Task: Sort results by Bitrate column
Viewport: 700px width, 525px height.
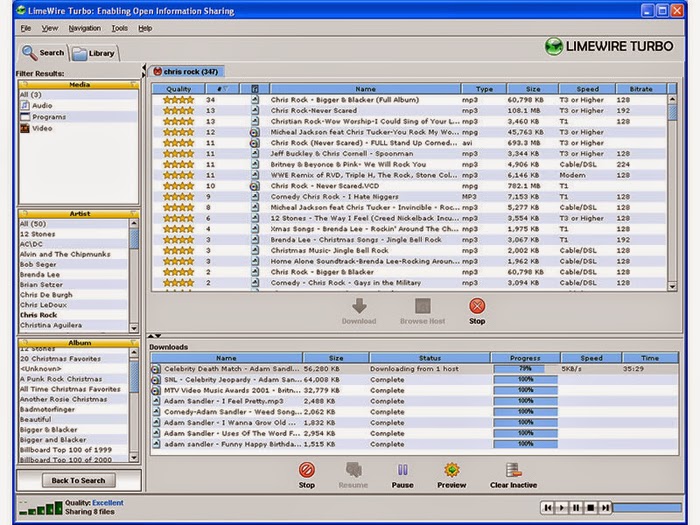Action: coord(641,89)
